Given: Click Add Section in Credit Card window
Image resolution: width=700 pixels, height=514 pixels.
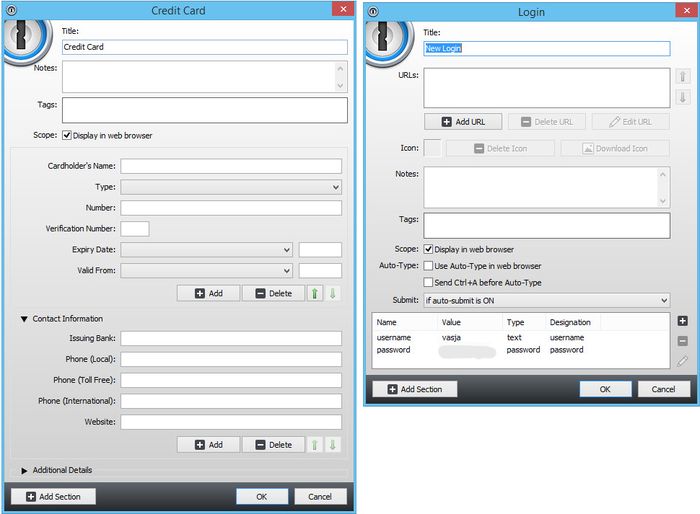Looking at the screenshot, I should coord(53,496).
